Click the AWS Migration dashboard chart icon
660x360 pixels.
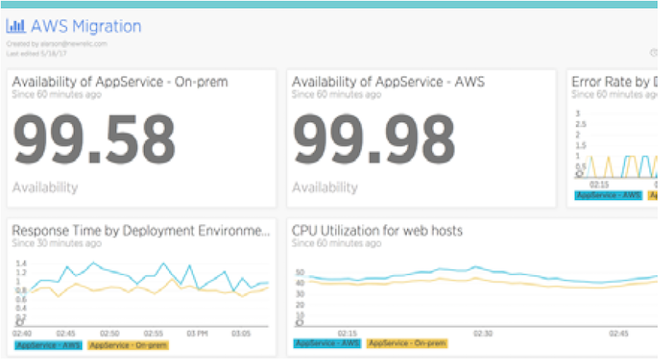[x=16, y=26]
